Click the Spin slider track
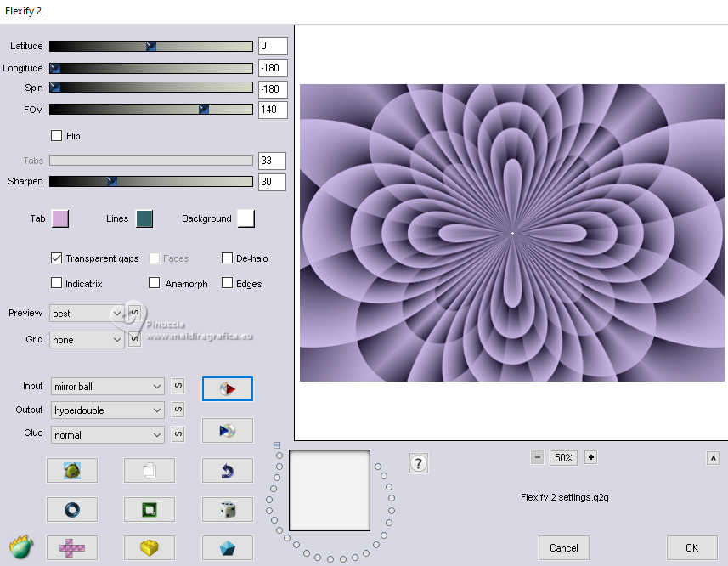This screenshot has width=728, height=566. click(x=151, y=88)
